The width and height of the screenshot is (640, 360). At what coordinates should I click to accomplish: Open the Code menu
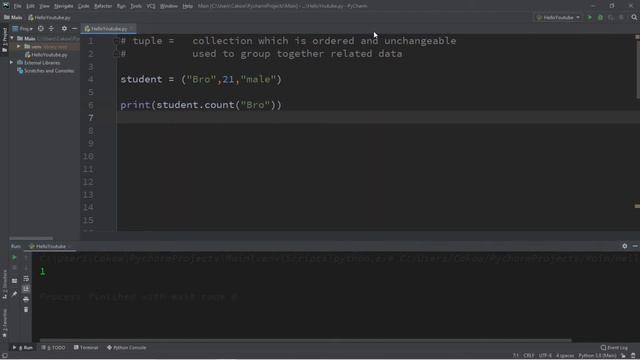pyautogui.click(x=84, y=6)
